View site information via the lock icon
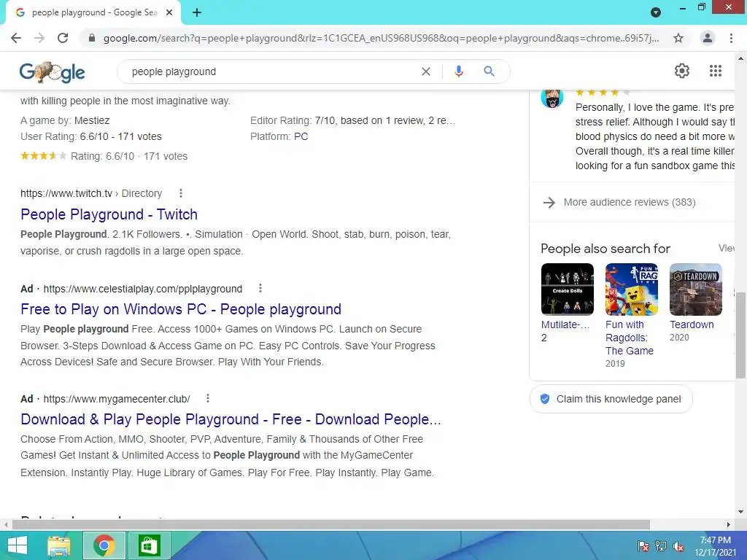Screen dimensions: 747x560 coord(92,38)
